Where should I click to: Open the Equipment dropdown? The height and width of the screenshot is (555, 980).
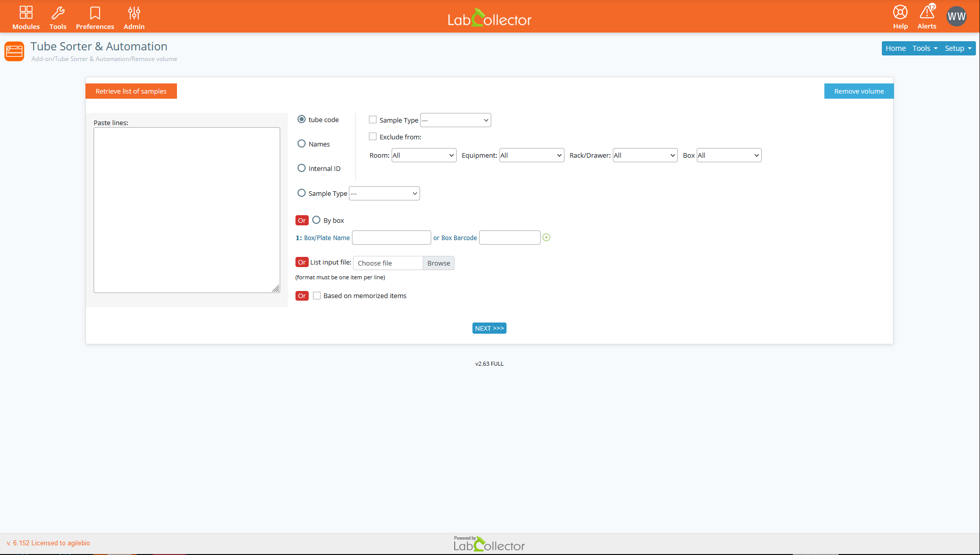531,155
